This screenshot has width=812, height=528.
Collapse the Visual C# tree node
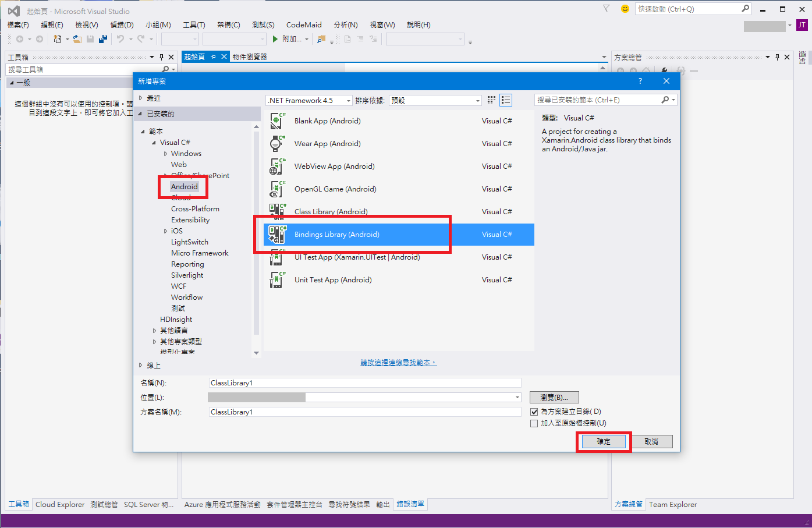pos(154,143)
